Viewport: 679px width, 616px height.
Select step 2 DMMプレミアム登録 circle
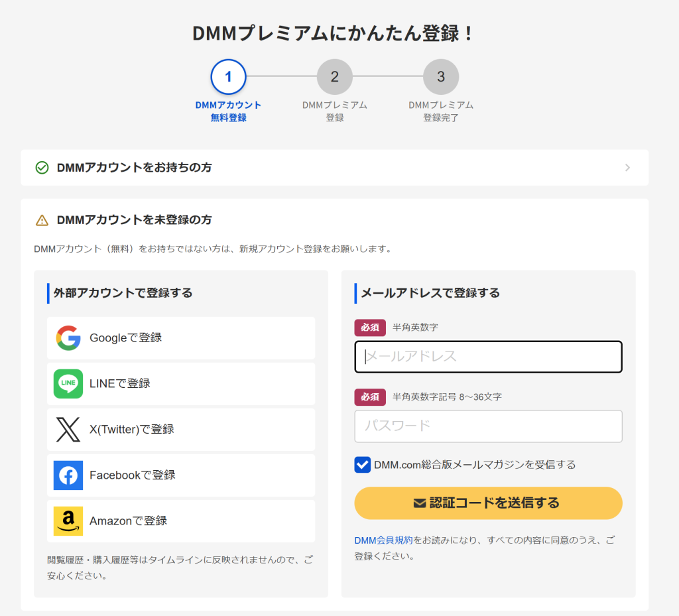click(334, 77)
